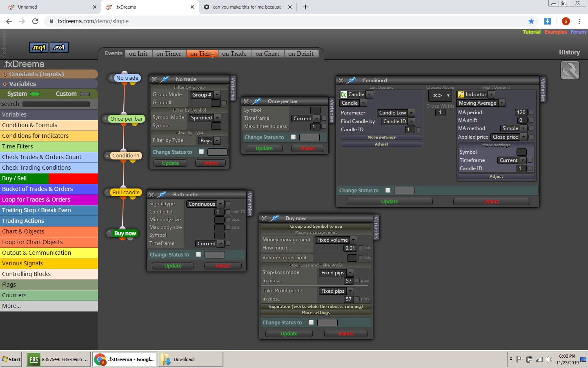Switch to the on Chart tab
The width and height of the screenshot is (588, 368).
pos(267,54)
